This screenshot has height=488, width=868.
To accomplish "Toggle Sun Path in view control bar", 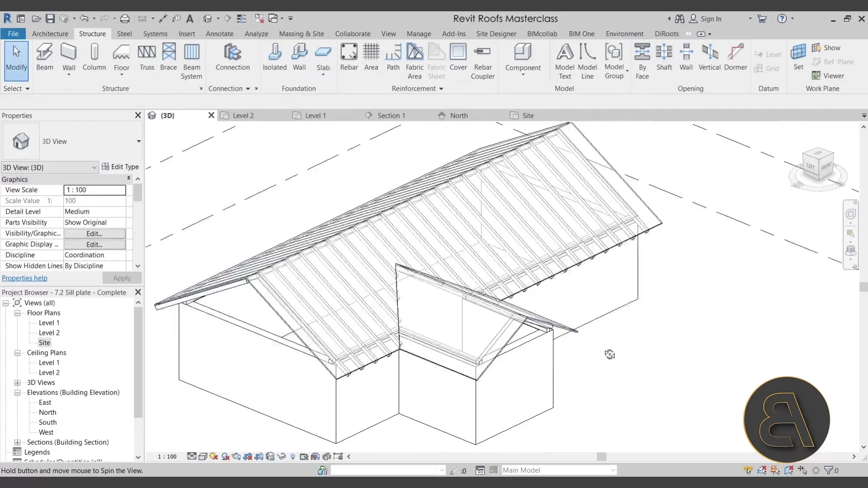I will [x=214, y=456].
